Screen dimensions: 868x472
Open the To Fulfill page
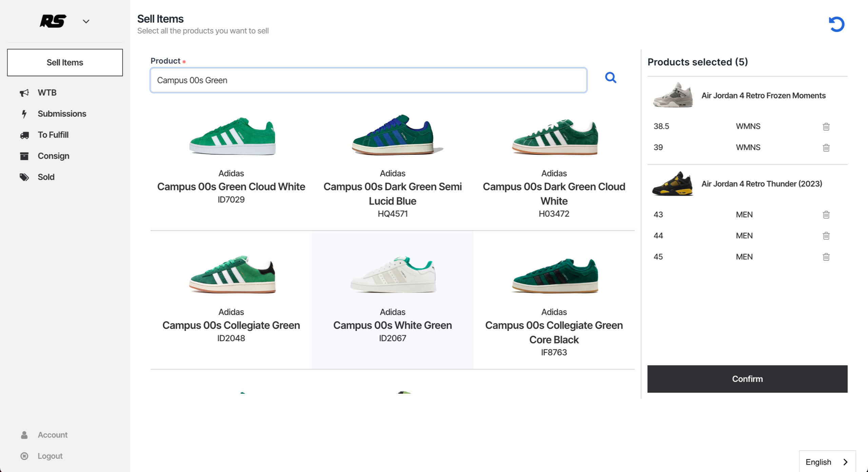[53, 135]
